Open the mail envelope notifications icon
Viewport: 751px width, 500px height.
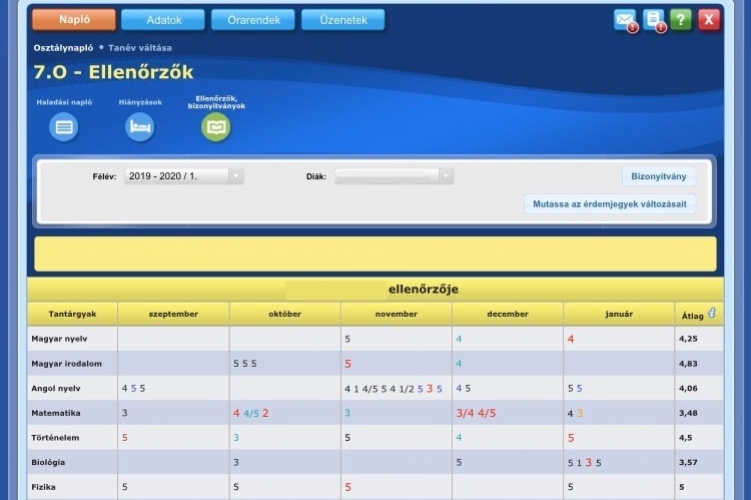(625, 20)
